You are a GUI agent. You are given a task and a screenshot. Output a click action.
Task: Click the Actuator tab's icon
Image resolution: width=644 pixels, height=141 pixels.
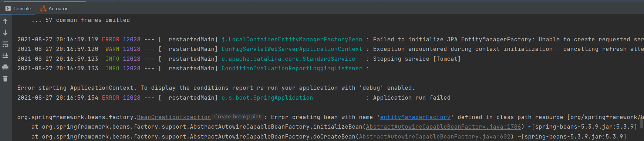[x=43, y=8]
